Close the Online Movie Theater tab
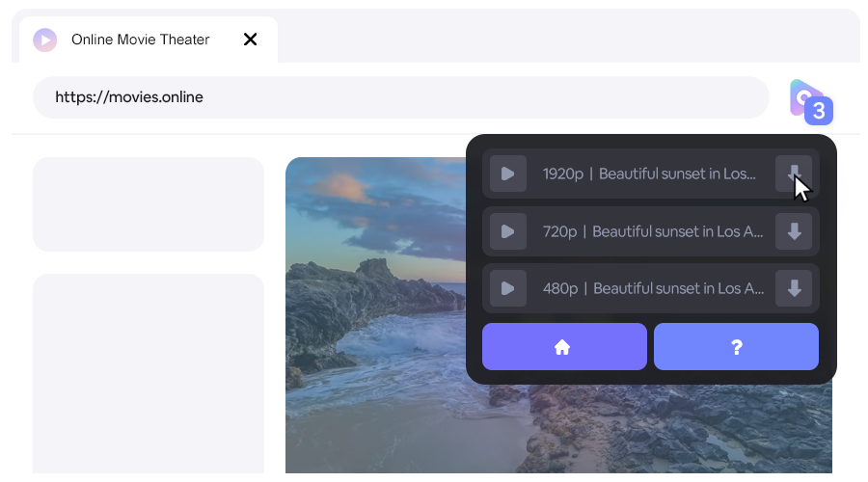Viewport: 868px width, 482px height. pos(250,40)
